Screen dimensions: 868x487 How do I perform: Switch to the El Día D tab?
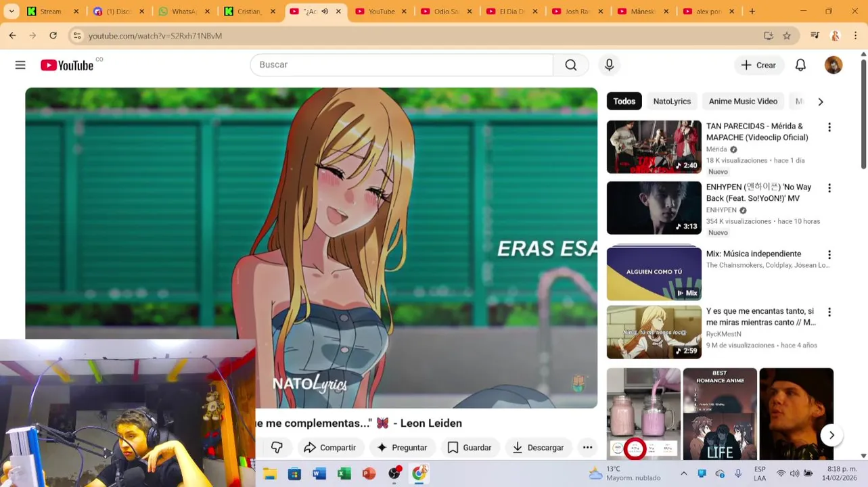511,11
